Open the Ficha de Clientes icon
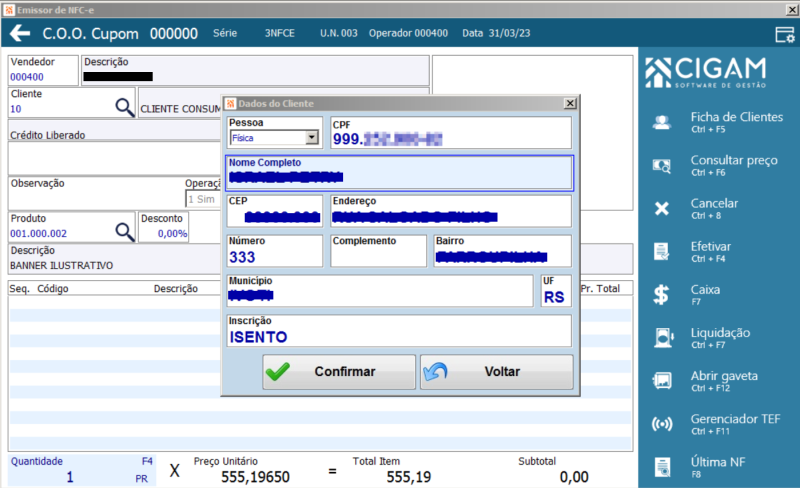The image size is (800, 488). pyautogui.click(x=662, y=123)
